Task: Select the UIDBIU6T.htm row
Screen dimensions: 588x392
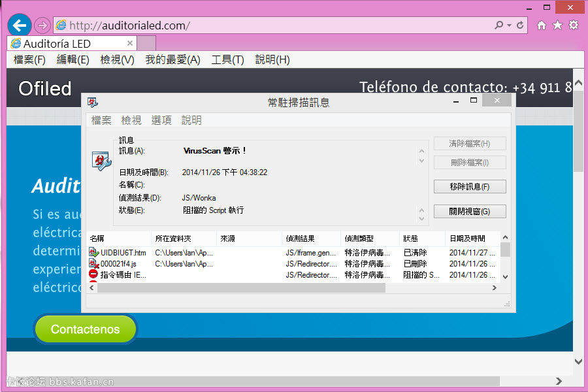Action: coord(293,252)
